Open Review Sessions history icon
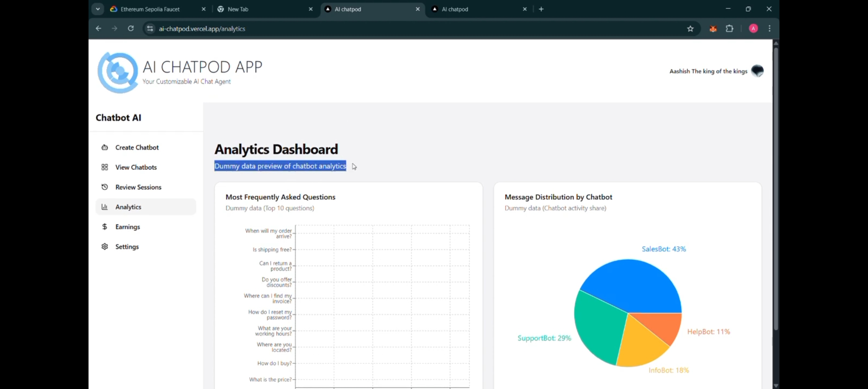This screenshot has width=868, height=389. (x=105, y=187)
